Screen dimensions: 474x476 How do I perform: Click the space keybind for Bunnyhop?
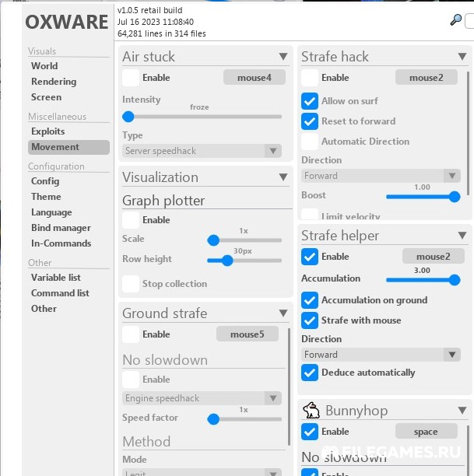coord(427,432)
